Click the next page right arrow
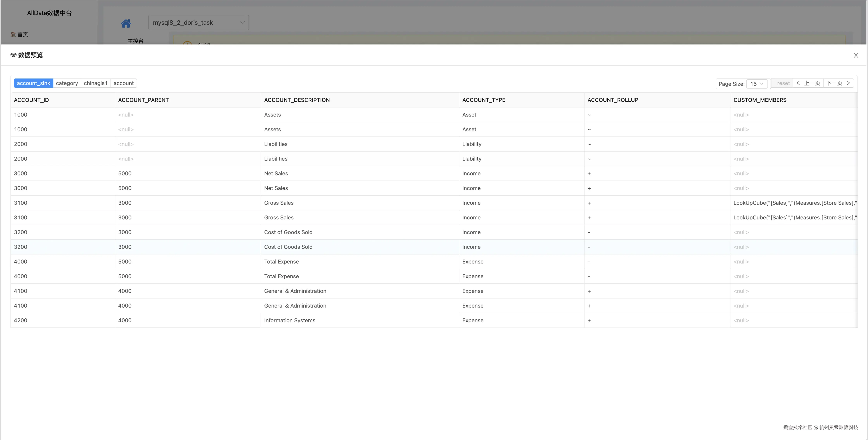 coord(848,83)
